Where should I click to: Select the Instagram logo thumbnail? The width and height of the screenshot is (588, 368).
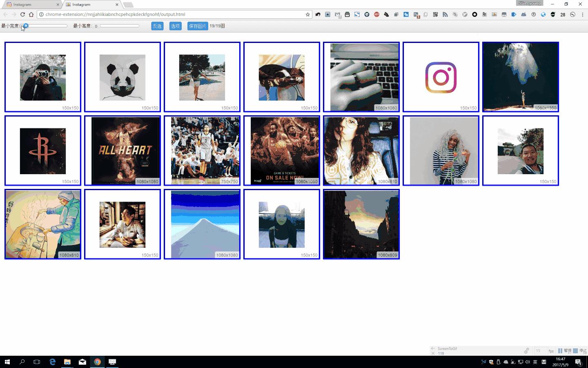pyautogui.click(x=441, y=77)
